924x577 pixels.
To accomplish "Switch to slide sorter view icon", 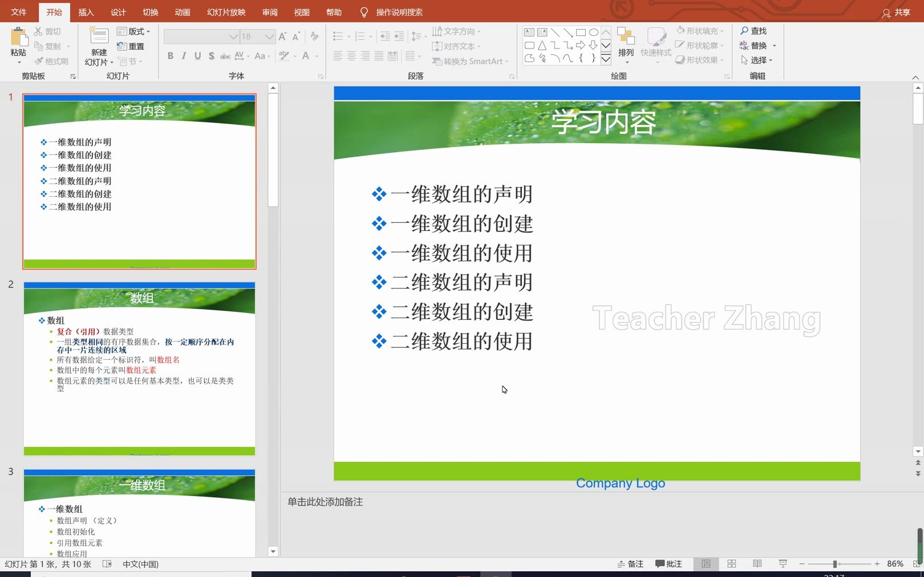I will pos(732,564).
